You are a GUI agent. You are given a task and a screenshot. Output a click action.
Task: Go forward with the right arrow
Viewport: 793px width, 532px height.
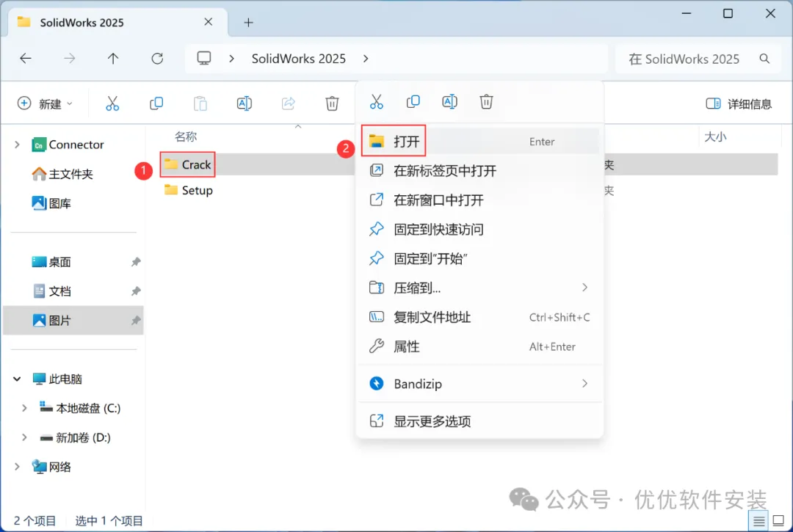(x=69, y=59)
